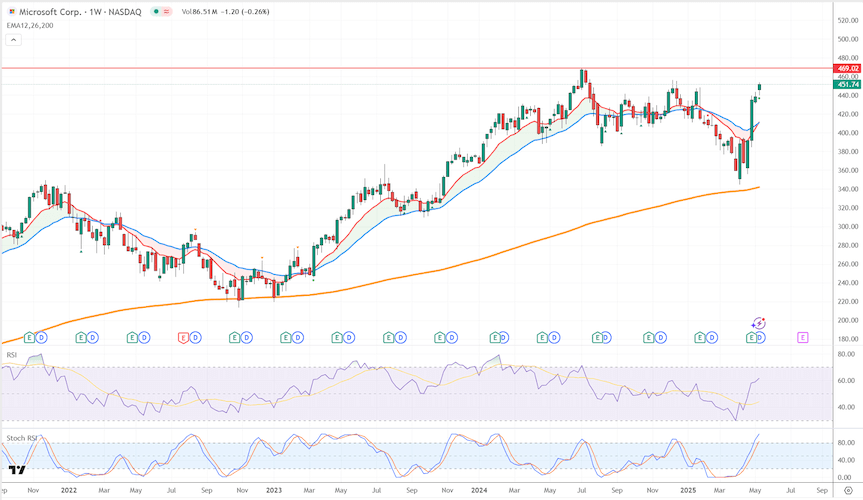Open the dividend D marker for May 2023
The image size is (863, 500).
(349, 338)
